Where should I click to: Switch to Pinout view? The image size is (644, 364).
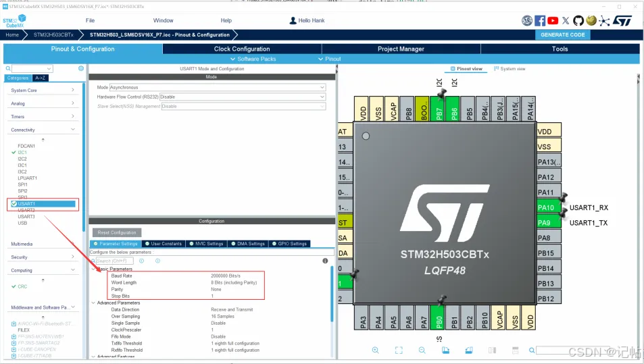pos(466,68)
